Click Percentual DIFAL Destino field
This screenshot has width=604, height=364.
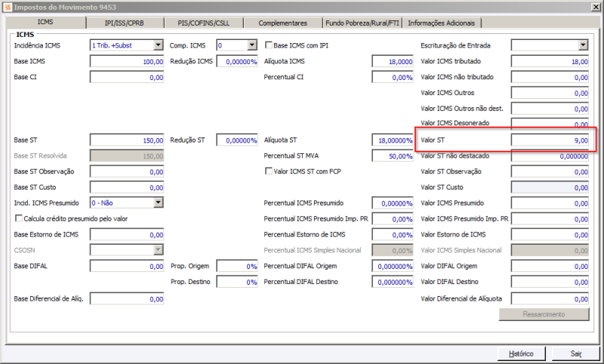[393, 282]
